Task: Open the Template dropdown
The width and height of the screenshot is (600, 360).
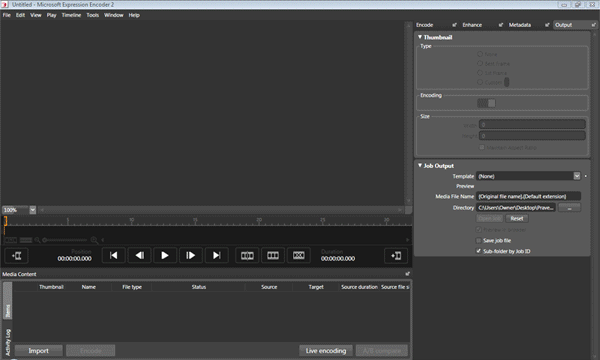Action: (x=577, y=176)
